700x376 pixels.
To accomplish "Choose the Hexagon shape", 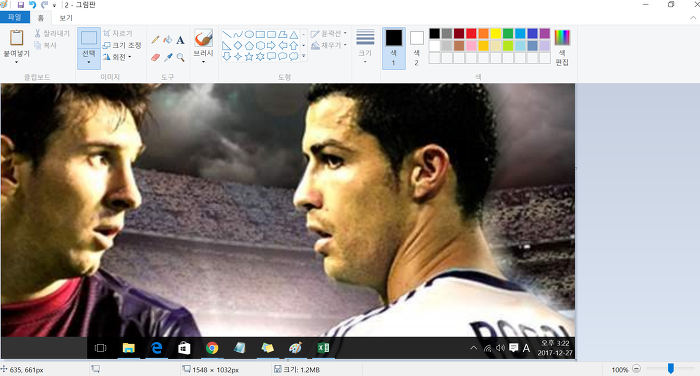I will pos(260,46).
